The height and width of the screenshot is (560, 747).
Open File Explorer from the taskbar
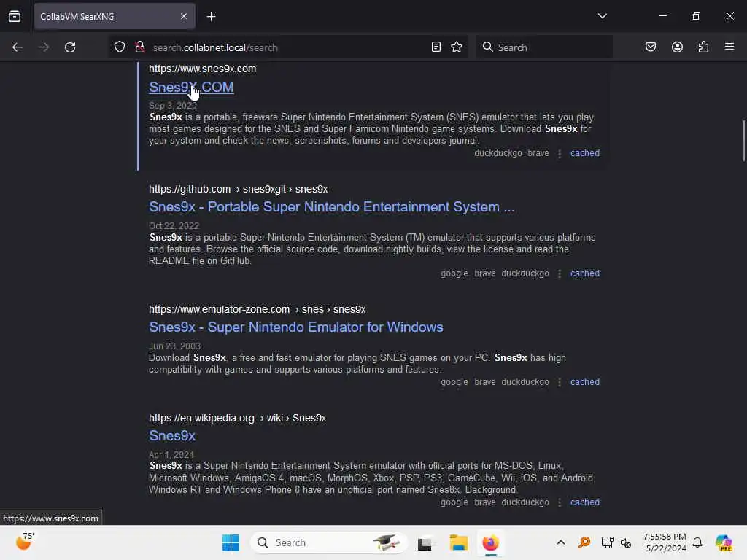(x=458, y=542)
